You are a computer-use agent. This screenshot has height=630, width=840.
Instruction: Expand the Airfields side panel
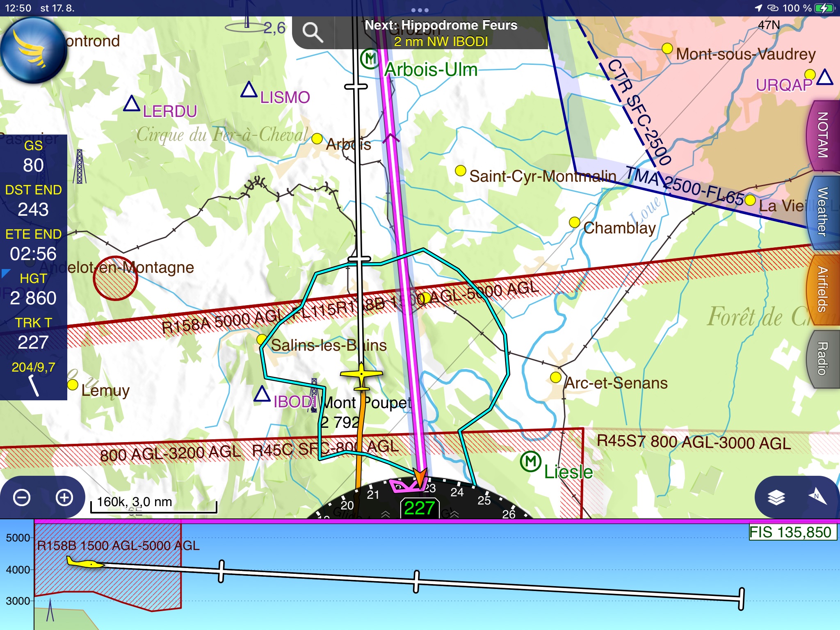click(823, 289)
